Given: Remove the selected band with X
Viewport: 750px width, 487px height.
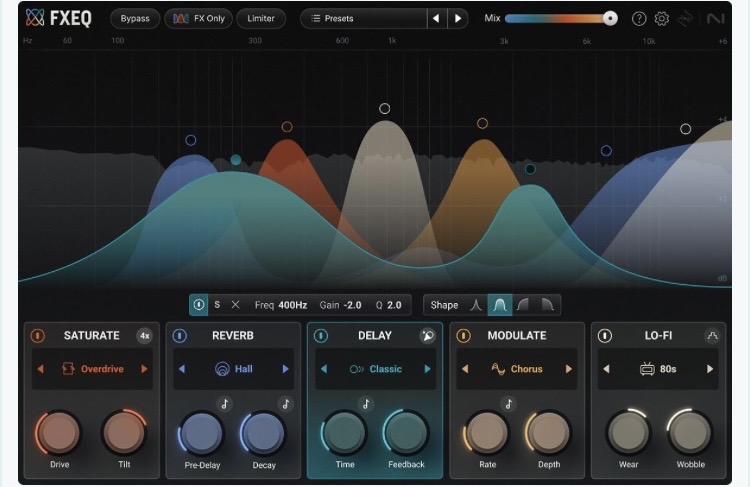Looking at the screenshot, I should click(x=235, y=305).
